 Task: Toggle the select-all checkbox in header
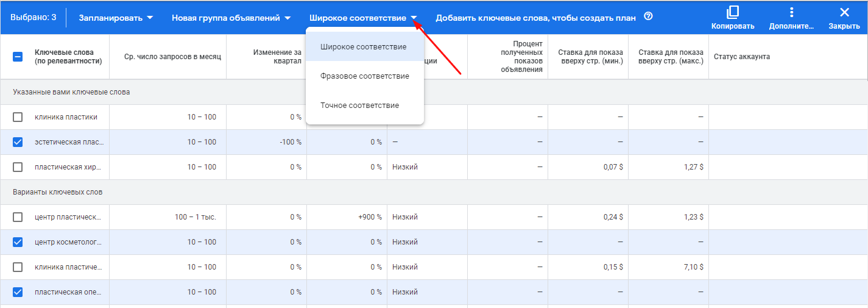point(18,57)
